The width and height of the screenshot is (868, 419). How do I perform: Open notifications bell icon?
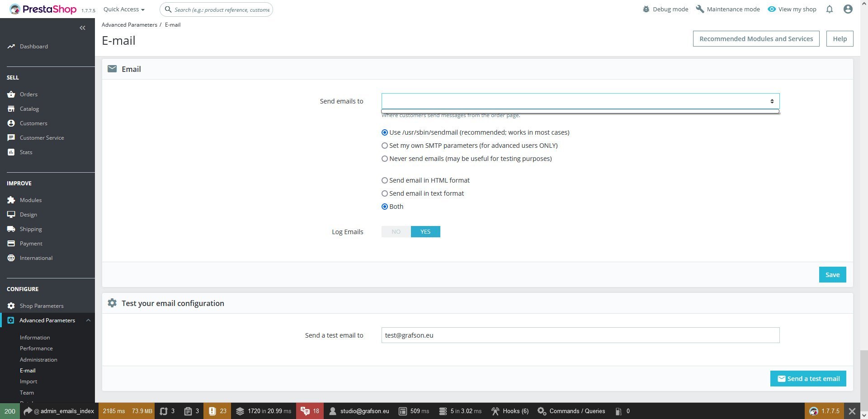click(830, 9)
